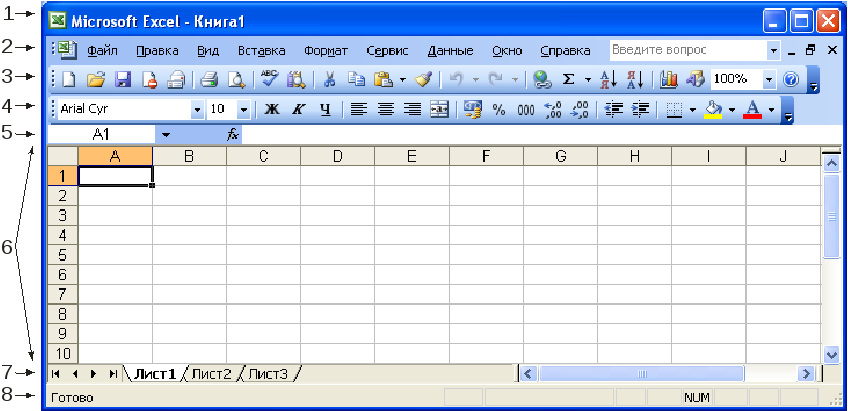
Task: Sort ascending А to Я
Action: coord(607,79)
